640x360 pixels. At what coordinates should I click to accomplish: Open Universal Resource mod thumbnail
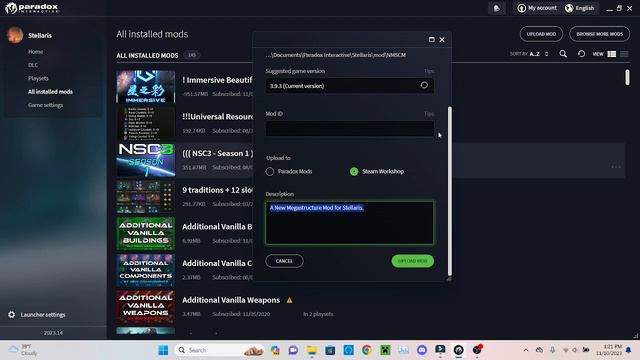145,123
